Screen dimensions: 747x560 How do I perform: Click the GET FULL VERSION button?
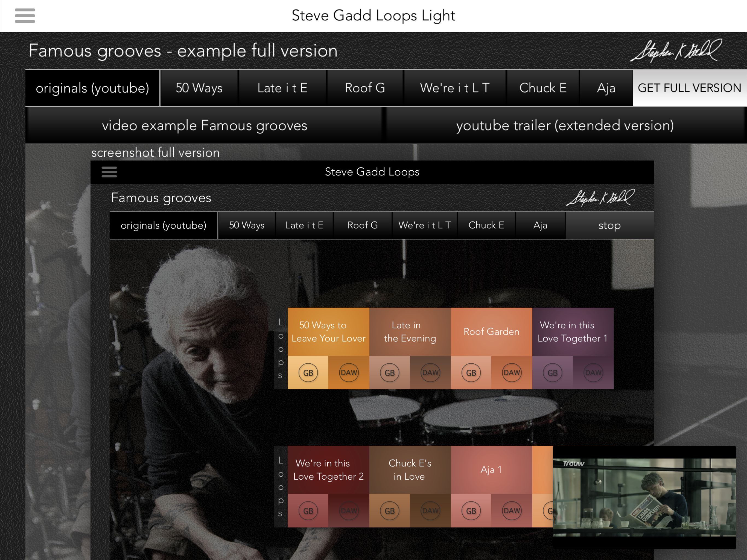tap(690, 88)
